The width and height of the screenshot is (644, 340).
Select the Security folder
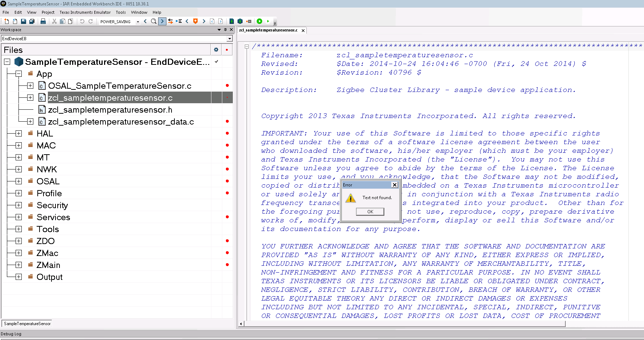(52, 205)
